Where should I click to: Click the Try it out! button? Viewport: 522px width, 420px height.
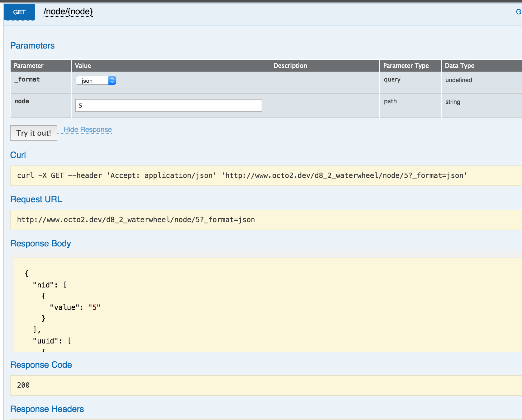[33, 133]
